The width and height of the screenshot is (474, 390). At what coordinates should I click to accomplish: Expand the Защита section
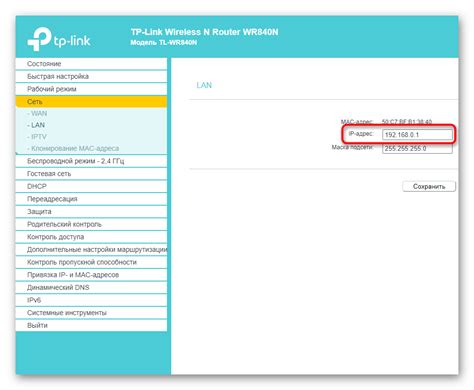pyautogui.click(x=91, y=212)
